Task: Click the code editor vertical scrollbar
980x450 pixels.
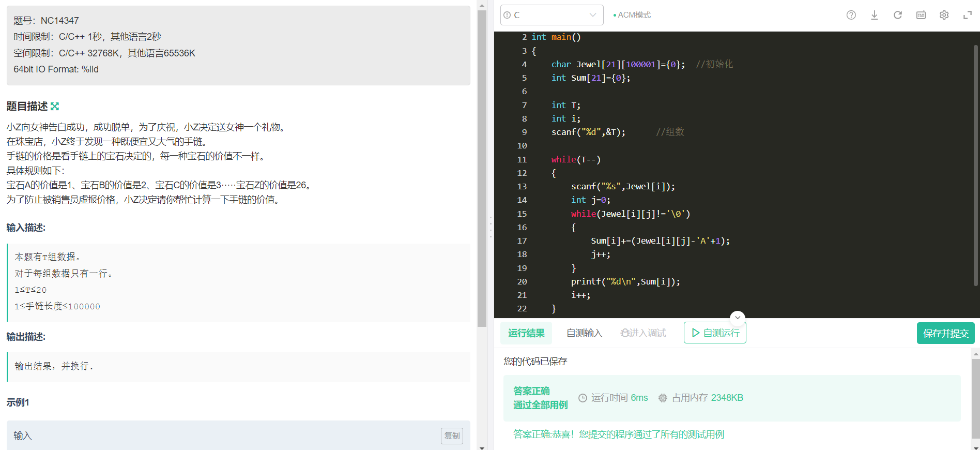Action: pyautogui.click(x=976, y=166)
